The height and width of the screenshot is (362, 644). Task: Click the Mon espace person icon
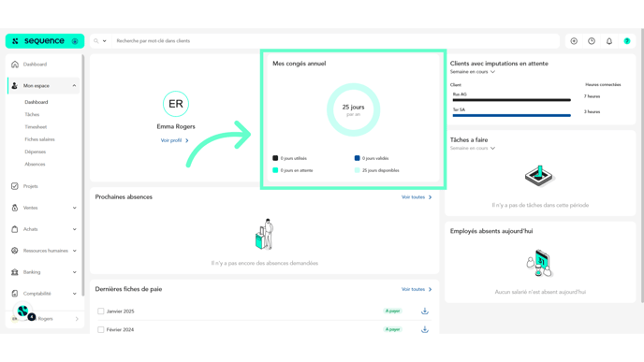(15, 85)
